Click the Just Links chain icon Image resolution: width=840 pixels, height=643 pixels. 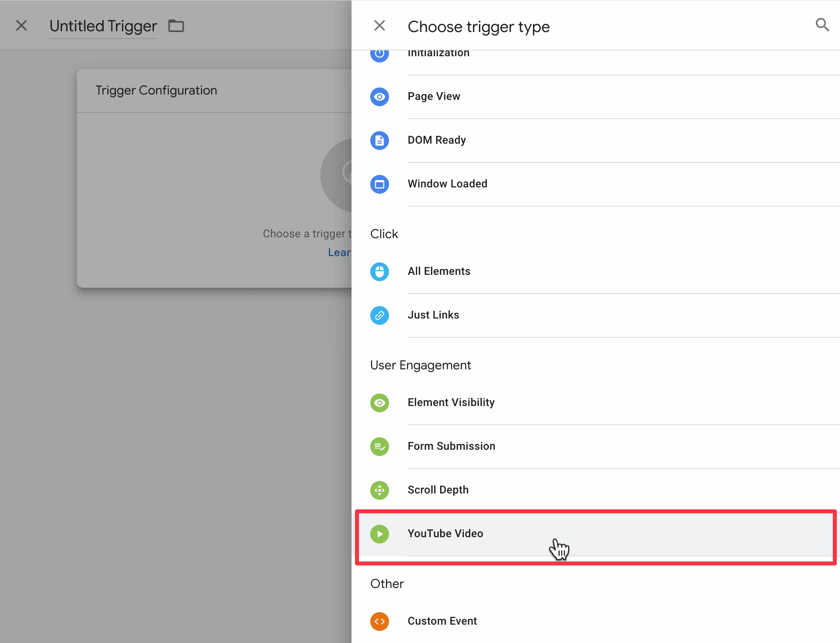(x=379, y=315)
